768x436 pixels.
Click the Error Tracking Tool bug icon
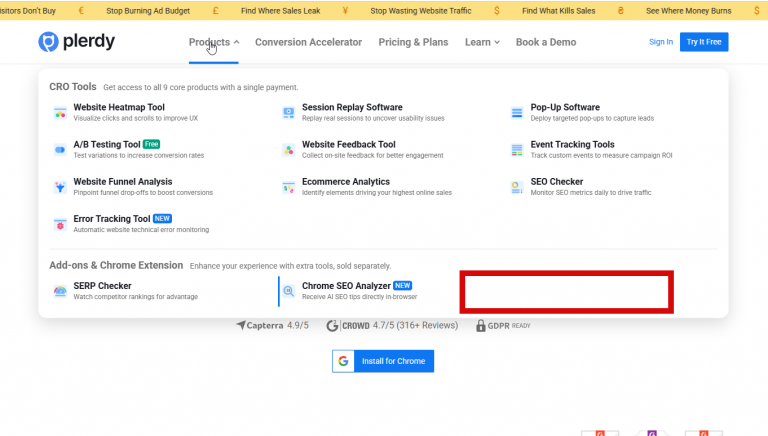click(x=60, y=224)
